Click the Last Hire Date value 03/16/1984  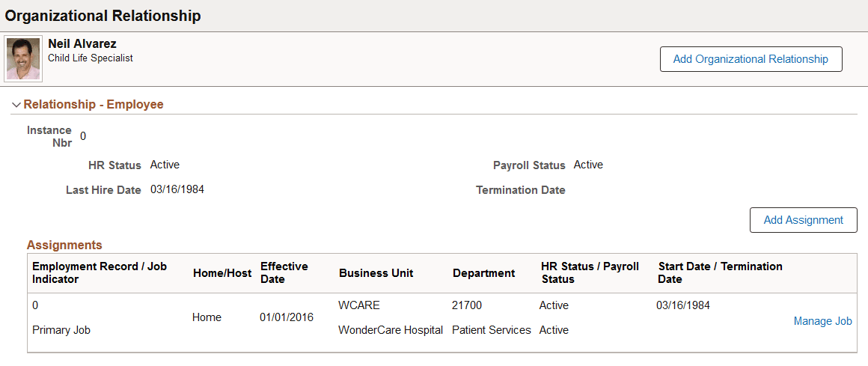(177, 190)
